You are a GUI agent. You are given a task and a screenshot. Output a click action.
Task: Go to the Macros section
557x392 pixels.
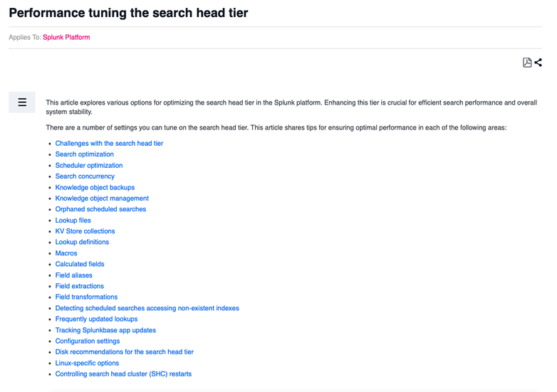(66, 253)
